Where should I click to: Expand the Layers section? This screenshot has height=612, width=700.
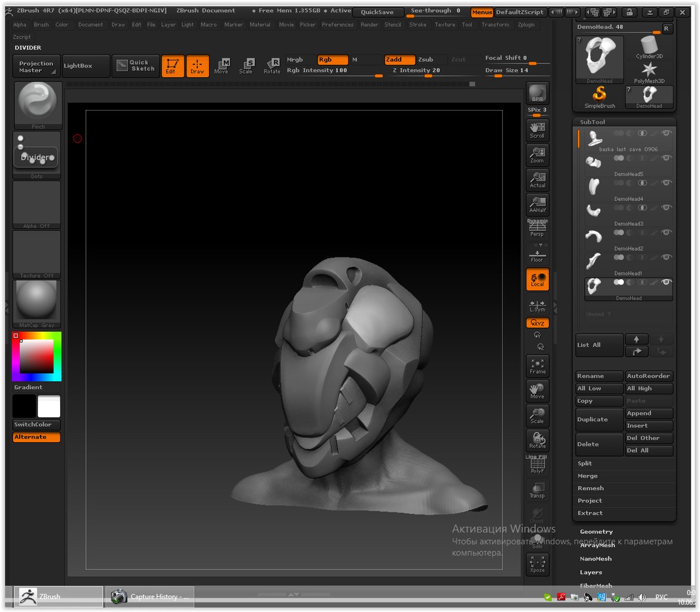[x=591, y=572]
